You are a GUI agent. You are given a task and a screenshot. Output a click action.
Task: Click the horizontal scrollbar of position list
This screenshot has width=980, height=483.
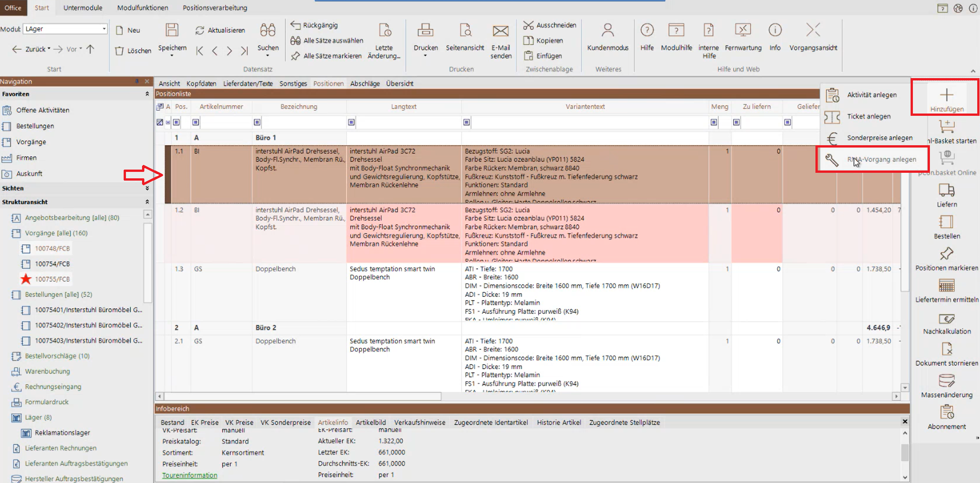point(302,396)
